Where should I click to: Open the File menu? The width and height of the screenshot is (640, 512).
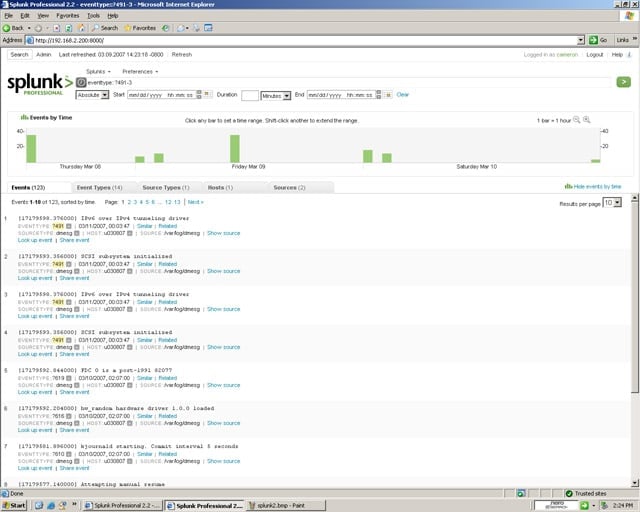tap(9, 16)
